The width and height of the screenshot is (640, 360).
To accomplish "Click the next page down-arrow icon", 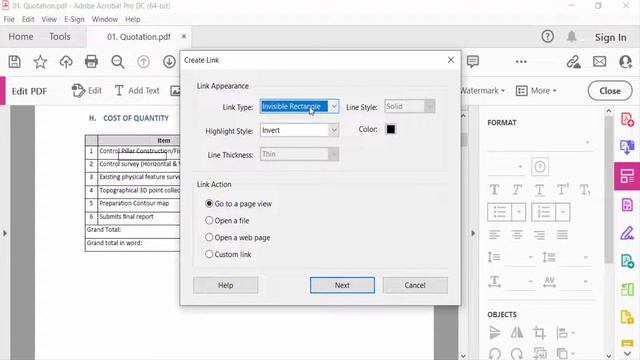I will tap(169, 62).
